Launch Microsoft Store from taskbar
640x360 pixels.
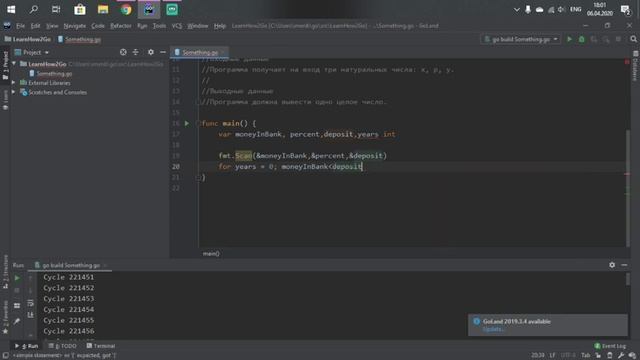[80, 9]
